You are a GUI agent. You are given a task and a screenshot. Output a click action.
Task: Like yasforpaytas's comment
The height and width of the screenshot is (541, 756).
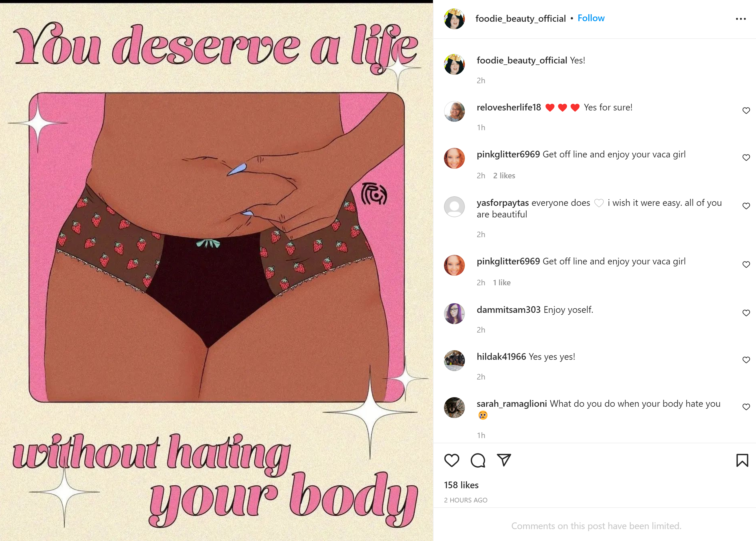coord(746,206)
